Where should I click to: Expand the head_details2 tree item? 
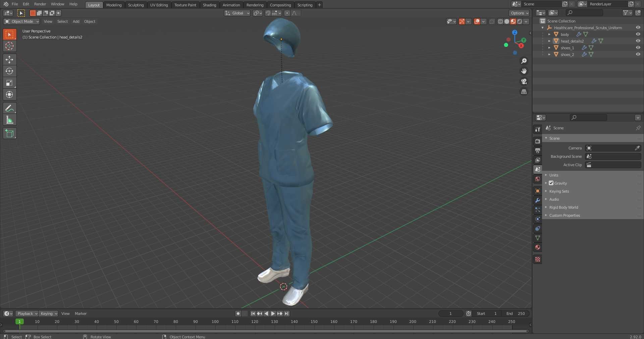[549, 41]
